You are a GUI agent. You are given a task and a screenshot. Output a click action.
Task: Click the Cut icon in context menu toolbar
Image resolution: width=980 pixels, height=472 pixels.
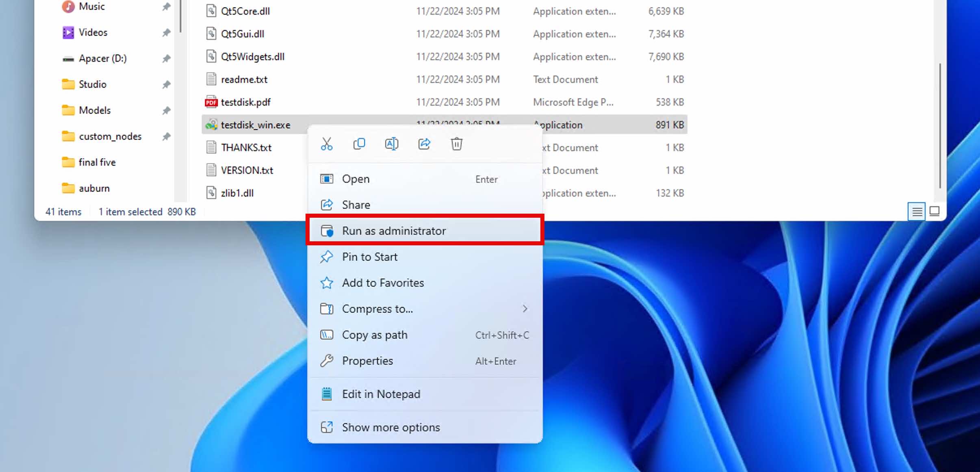327,144
